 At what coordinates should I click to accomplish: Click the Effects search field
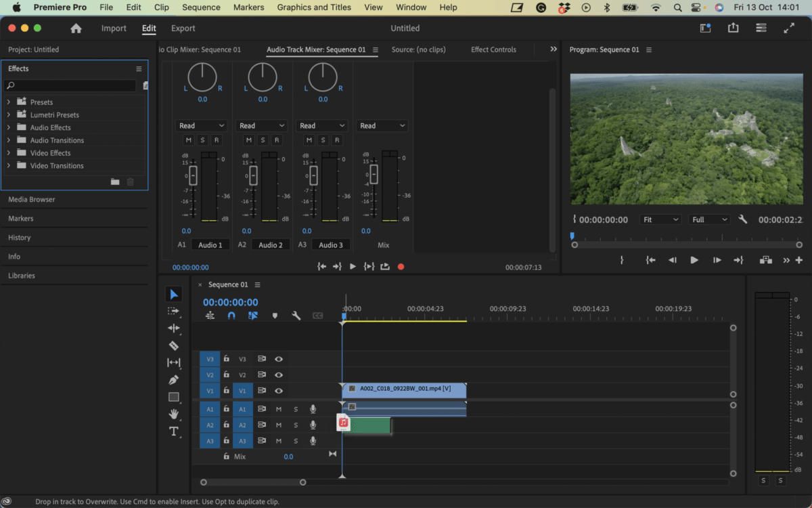71,86
